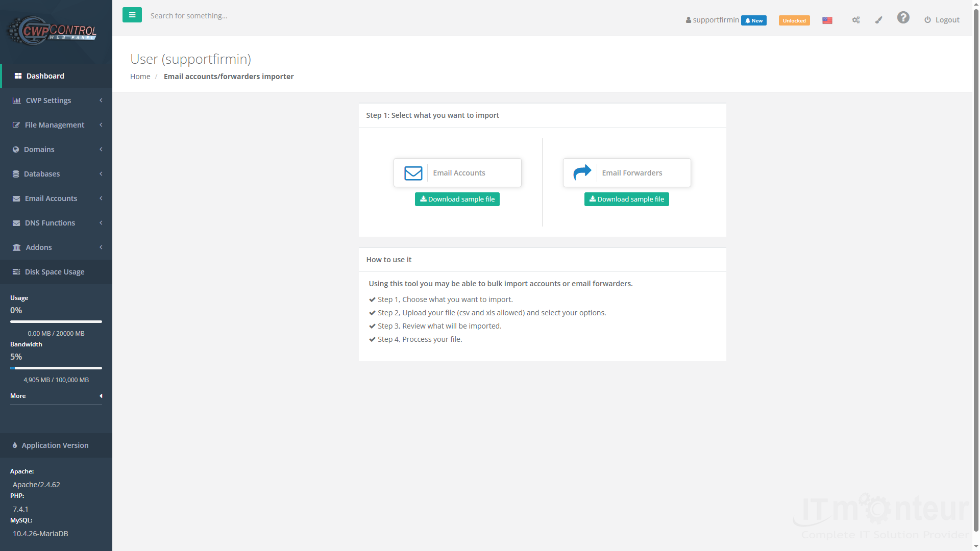This screenshot has width=980, height=551.
Task: Click the Bandwidth progress bar
Action: 56,368
